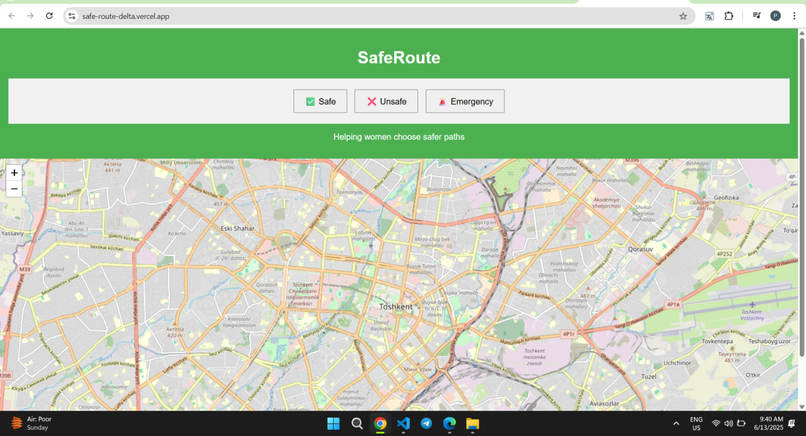Open Visual Studio Code from taskbar

click(x=404, y=424)
